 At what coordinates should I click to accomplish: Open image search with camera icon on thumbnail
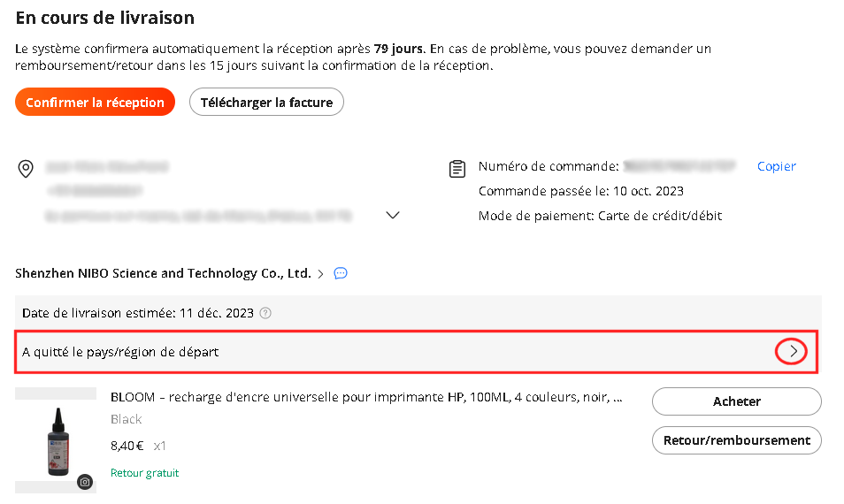click(85, 482)
